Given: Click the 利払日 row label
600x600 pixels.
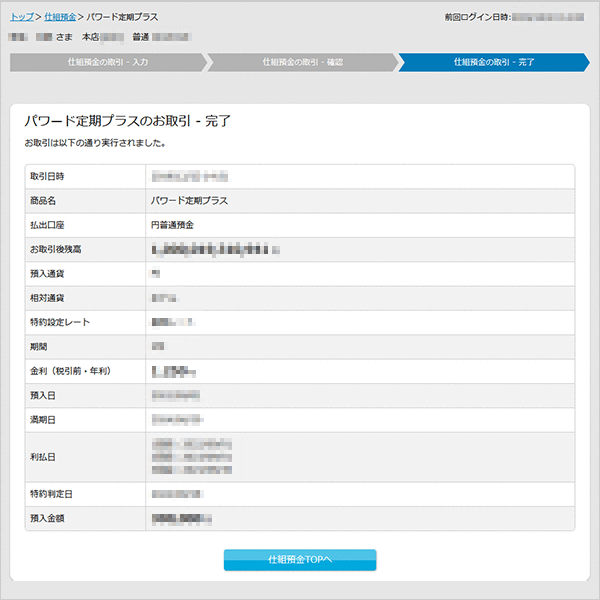Looking at the screenshot, I should click(43, 456).
